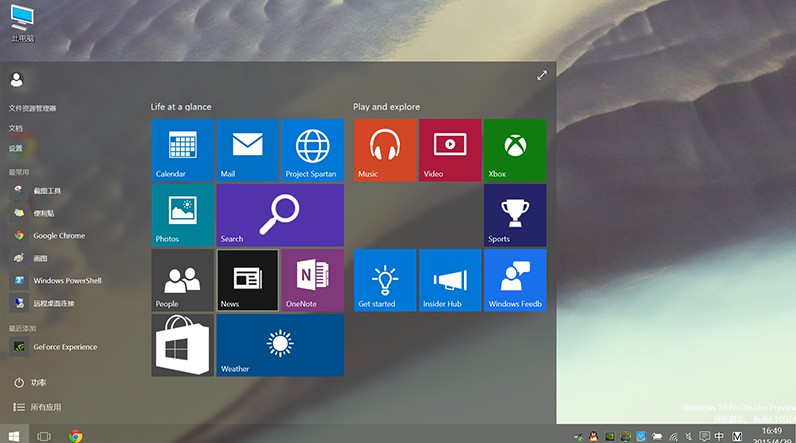Open the OneNote tile
The width and height of the screenshot is (796, 443).
coord(312,280)
